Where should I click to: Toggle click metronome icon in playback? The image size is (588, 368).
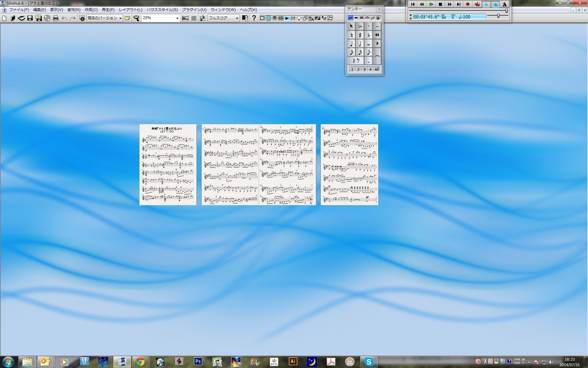pyautogui.click(x=504, y=4)
